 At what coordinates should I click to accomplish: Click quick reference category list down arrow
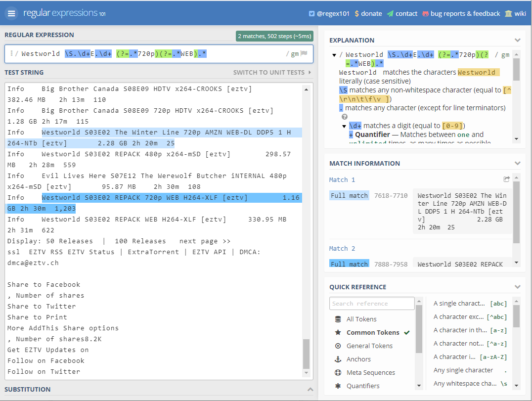pyautogui.click(x=419, y=386)
